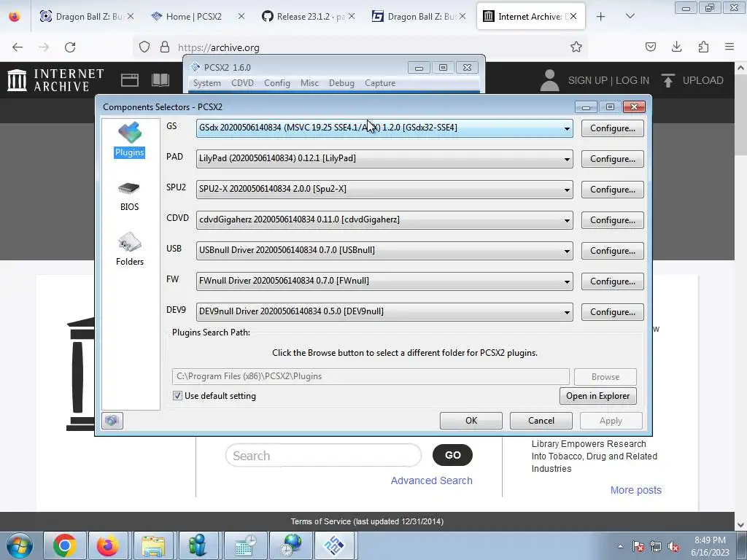The image size is (747, 560).
Task: Toggle Use default setting checkbox
Action: tap(177, 396)
